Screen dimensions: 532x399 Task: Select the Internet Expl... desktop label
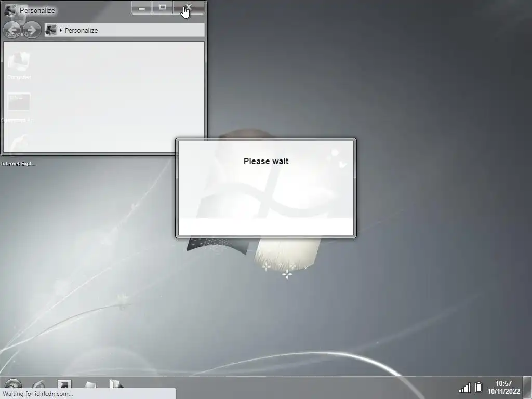coord(18,164)
